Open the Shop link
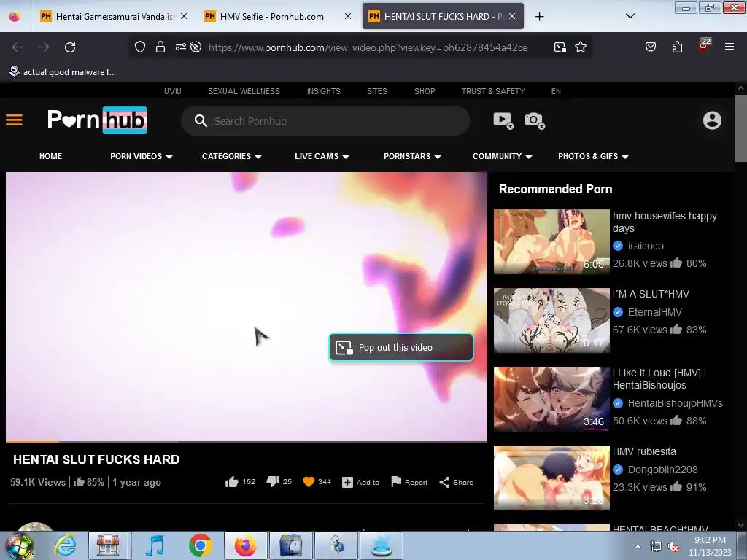747x560 pixels. point(425,91)
